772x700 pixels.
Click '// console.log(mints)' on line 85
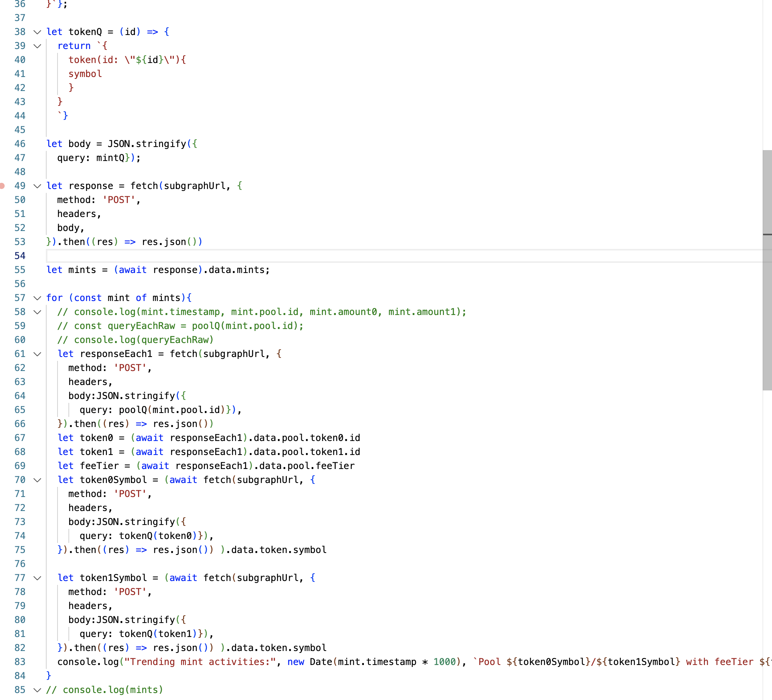pyautogui.click(x=105, y=690)
